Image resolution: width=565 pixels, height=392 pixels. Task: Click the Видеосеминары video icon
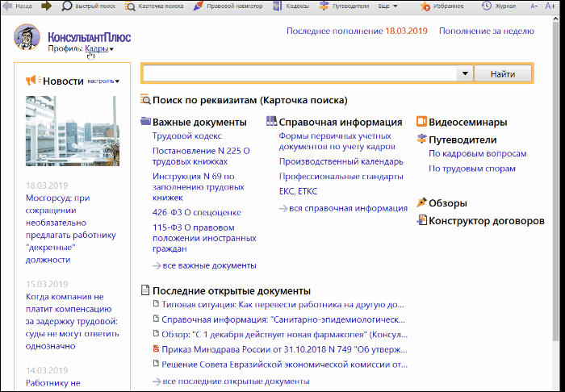click(421, 122)
